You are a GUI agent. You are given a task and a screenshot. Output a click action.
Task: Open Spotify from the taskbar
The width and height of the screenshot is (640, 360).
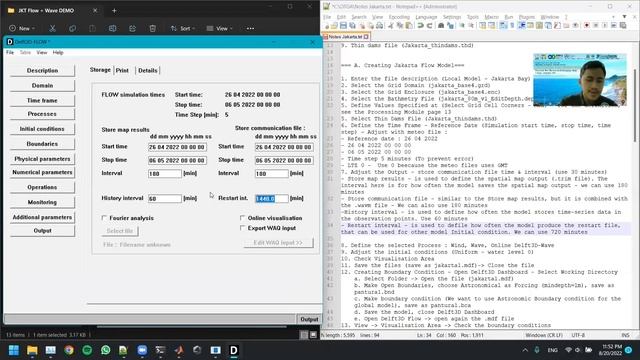pyautogui.click(x=87, y=350)
